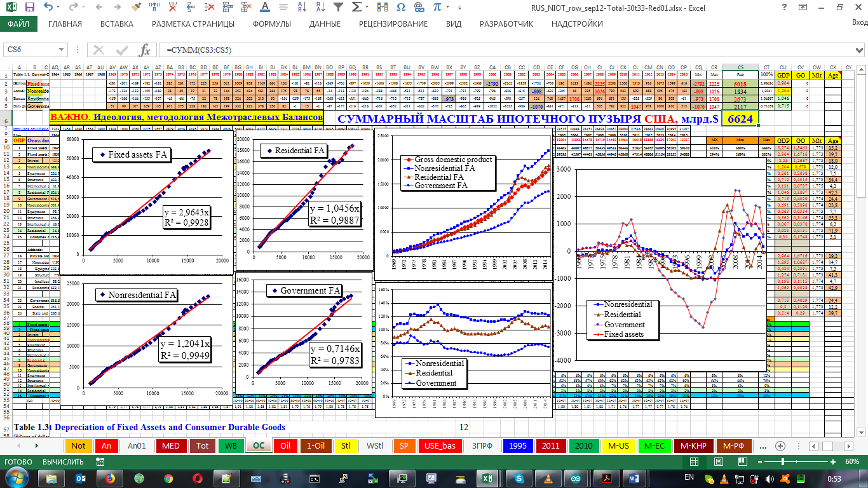Expand the Name Box dropdown for CS6
The width and height of the screenshot is (868, 488).
[62, 50]
